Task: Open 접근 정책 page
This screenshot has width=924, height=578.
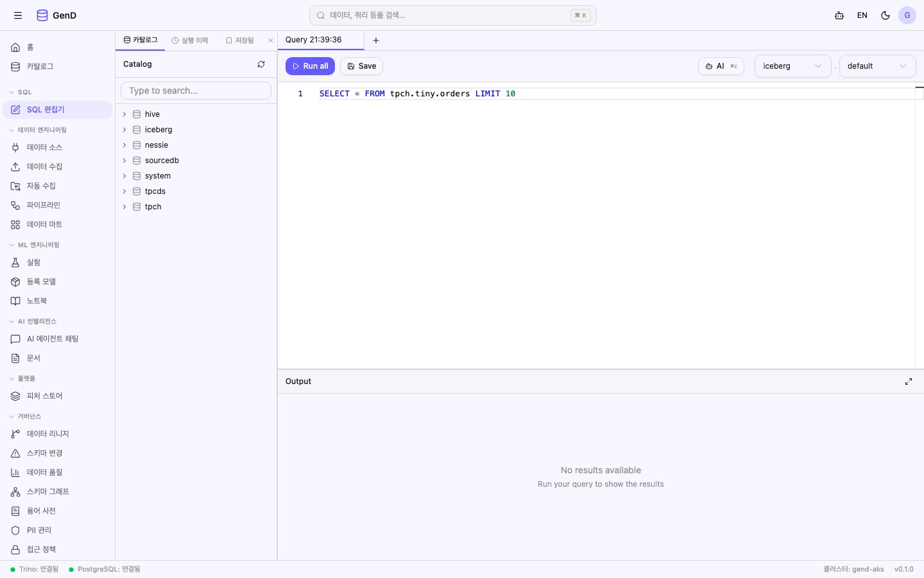Action: (58, 550)
